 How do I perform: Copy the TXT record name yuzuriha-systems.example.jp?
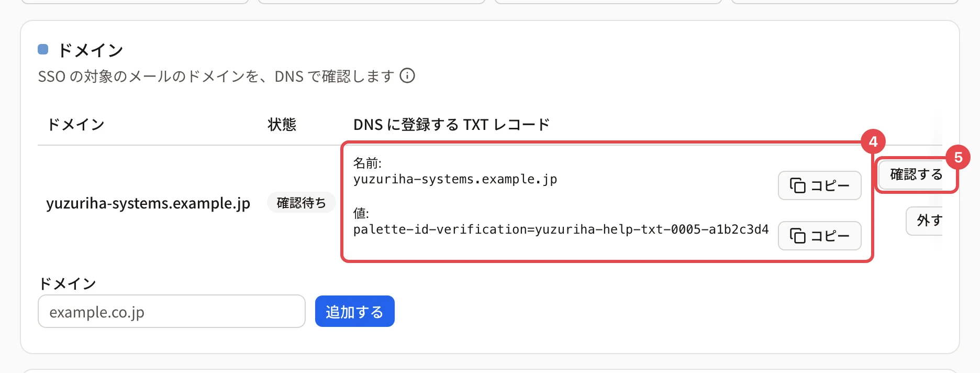[x=819, y=185]
